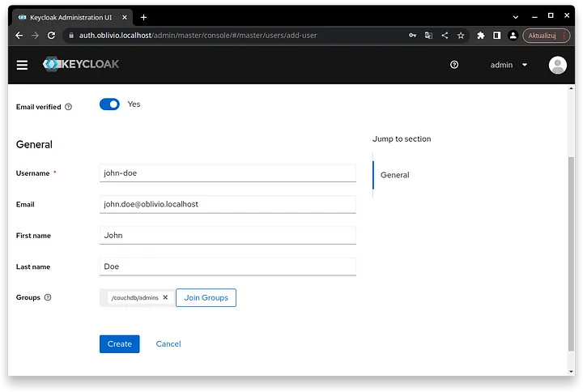Focus the Last name input field

pos(228,266)
